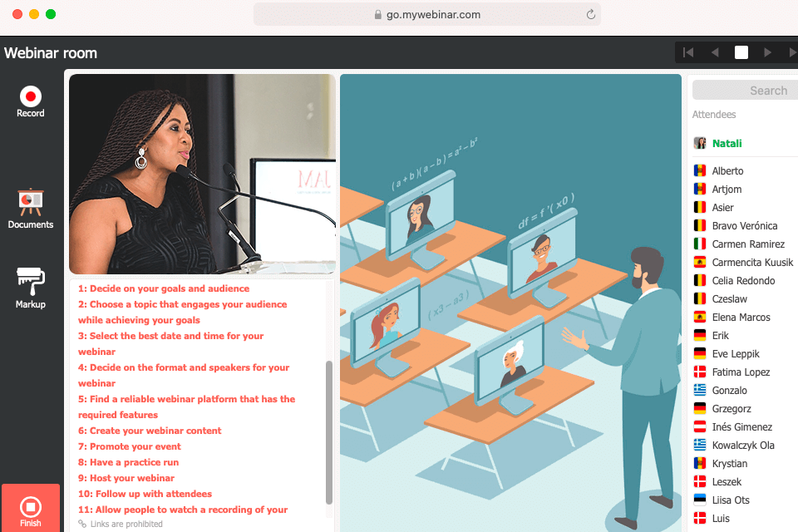Screen dimensions: 798x532
Task: Click the flag icon beside Fatima Lopez
Action: click(700, 372)
